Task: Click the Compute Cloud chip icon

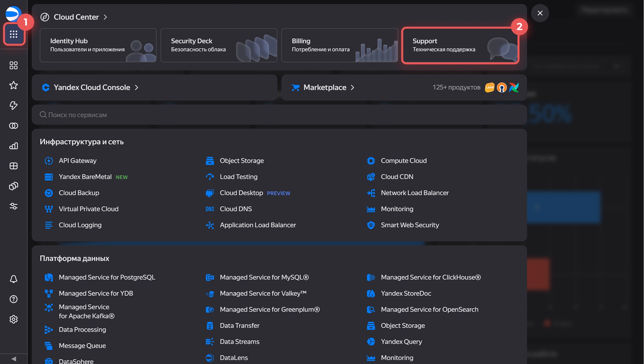Action: pos(371,161)
